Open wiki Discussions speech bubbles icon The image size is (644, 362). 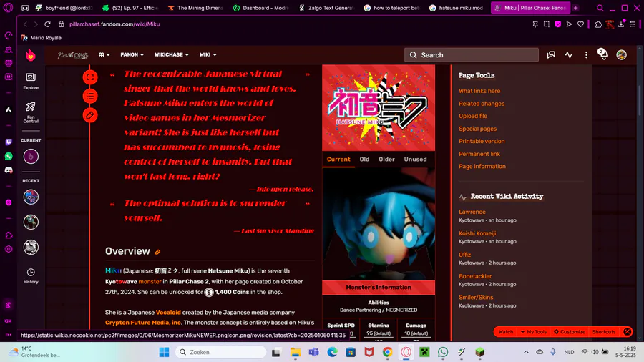pyautogui.click(x=551, y=54)
